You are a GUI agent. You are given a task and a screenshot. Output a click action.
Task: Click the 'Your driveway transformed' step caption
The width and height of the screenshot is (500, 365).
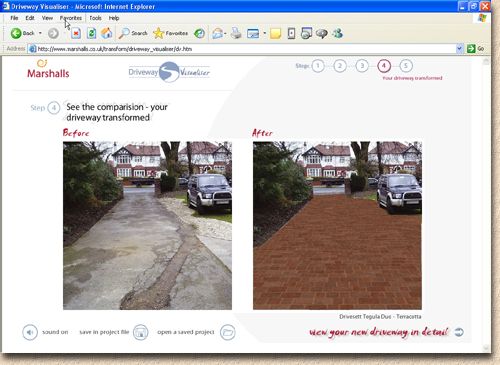412,78
